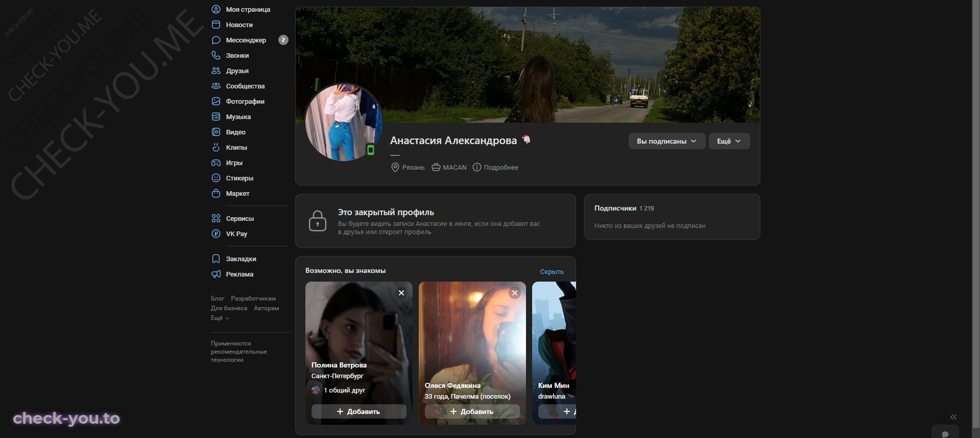Select Музыка in the left menu
Screen dimensions: 980x438
(x=238, y=117)
